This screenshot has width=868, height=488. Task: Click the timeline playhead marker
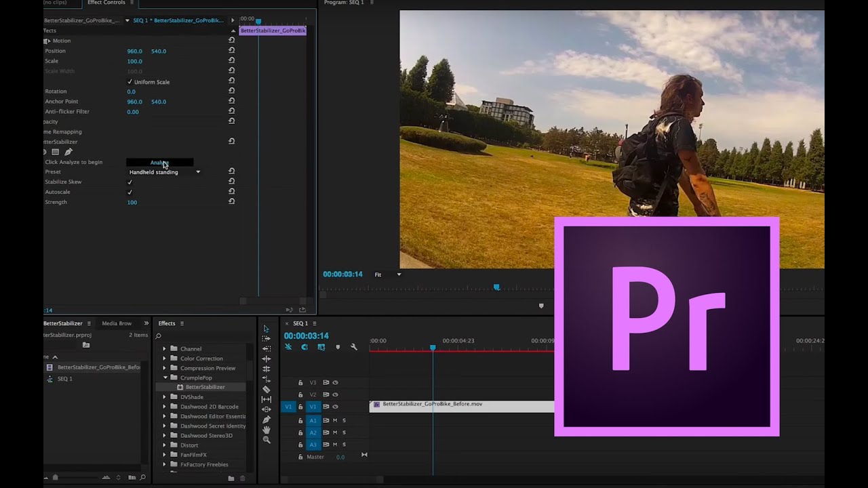point(433,348)
